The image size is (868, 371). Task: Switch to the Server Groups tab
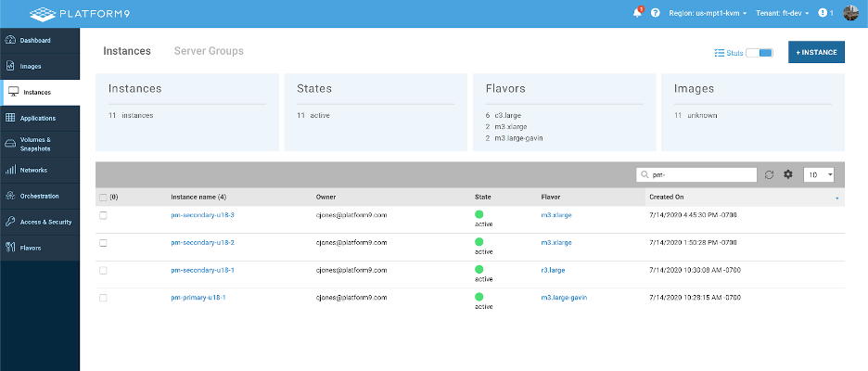tap(209, 51)
